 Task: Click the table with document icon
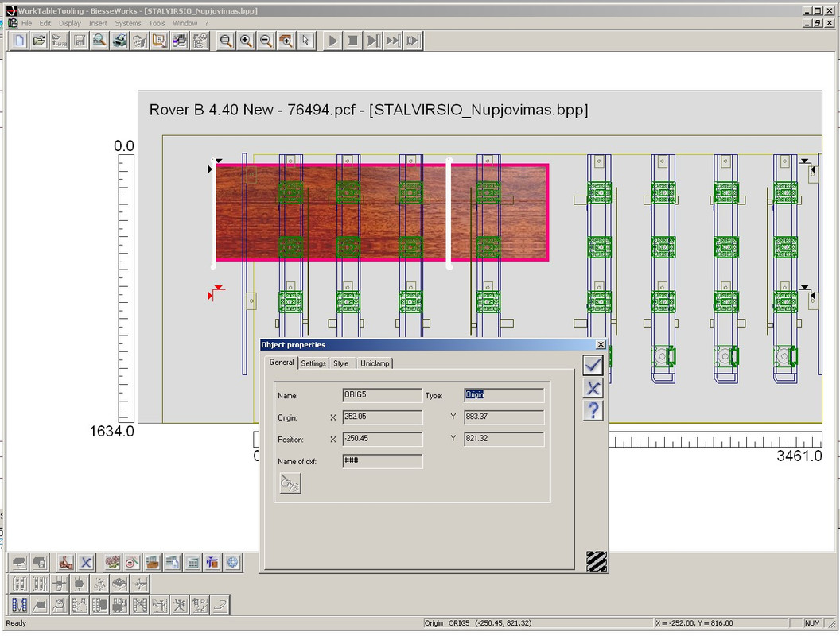click(173, 563)
